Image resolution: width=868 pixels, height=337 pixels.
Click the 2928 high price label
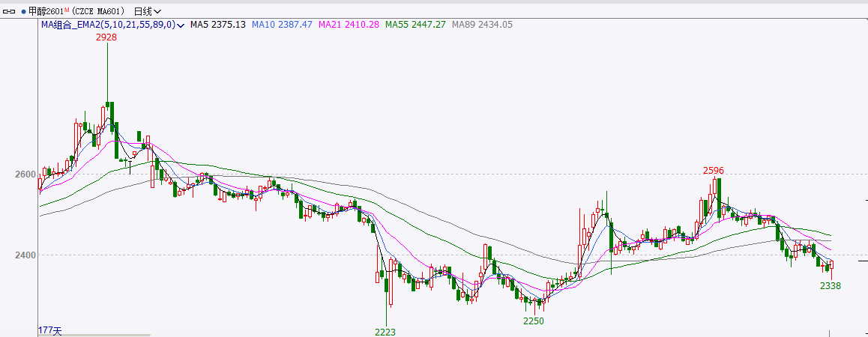106,37
